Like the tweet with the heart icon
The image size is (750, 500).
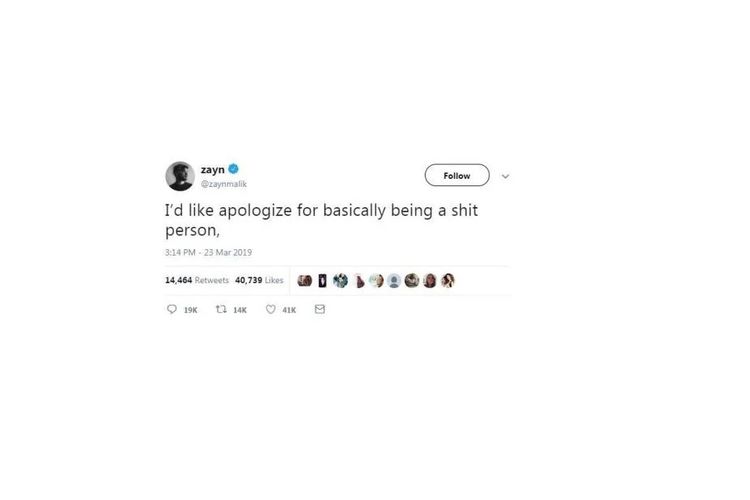[271, 309]
